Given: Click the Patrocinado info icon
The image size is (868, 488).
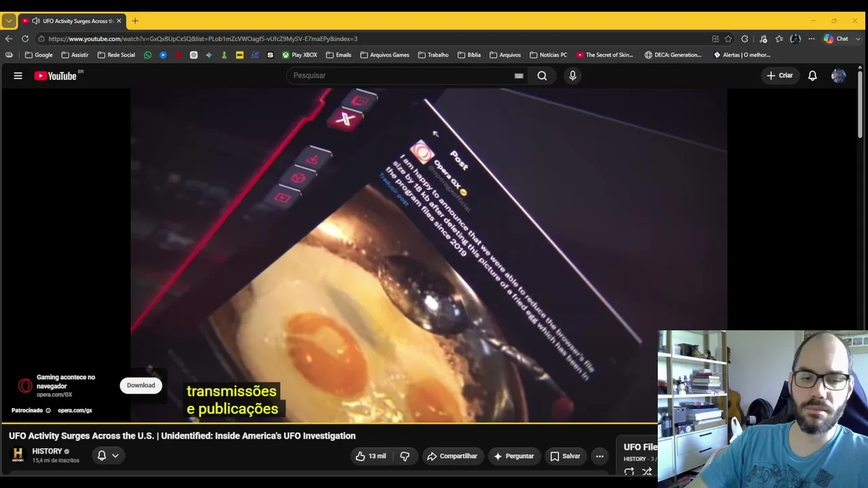Looking at the screenshot, I should pyautogui.click(x=48, y=411).
